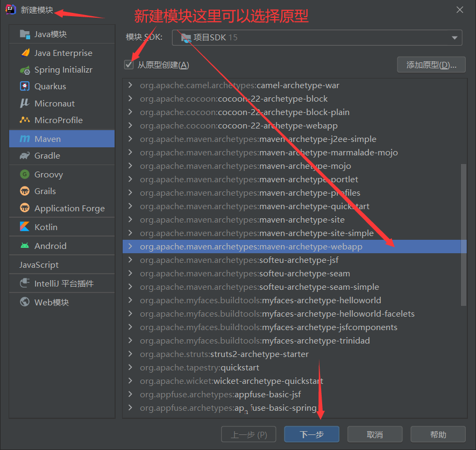
Task: Select myfaces-archetype-jsfcomponents row
Action: click(x=294, y=327)
